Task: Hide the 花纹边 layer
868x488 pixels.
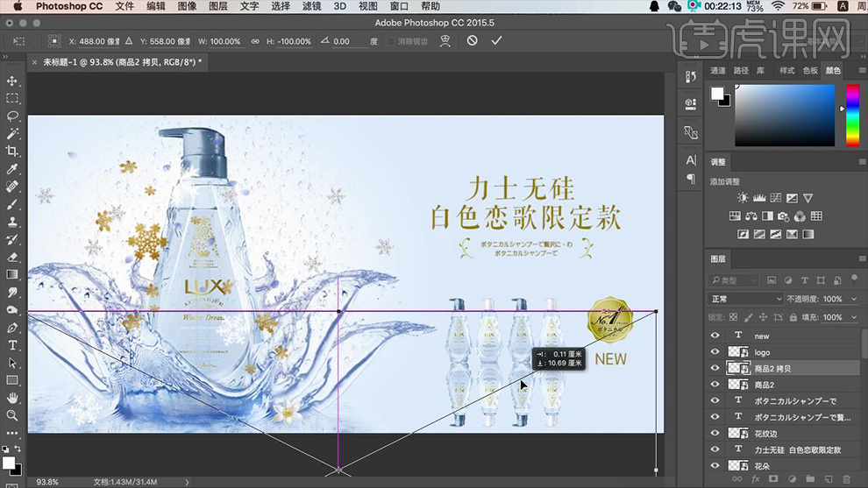Action: (x=715, y=433)
